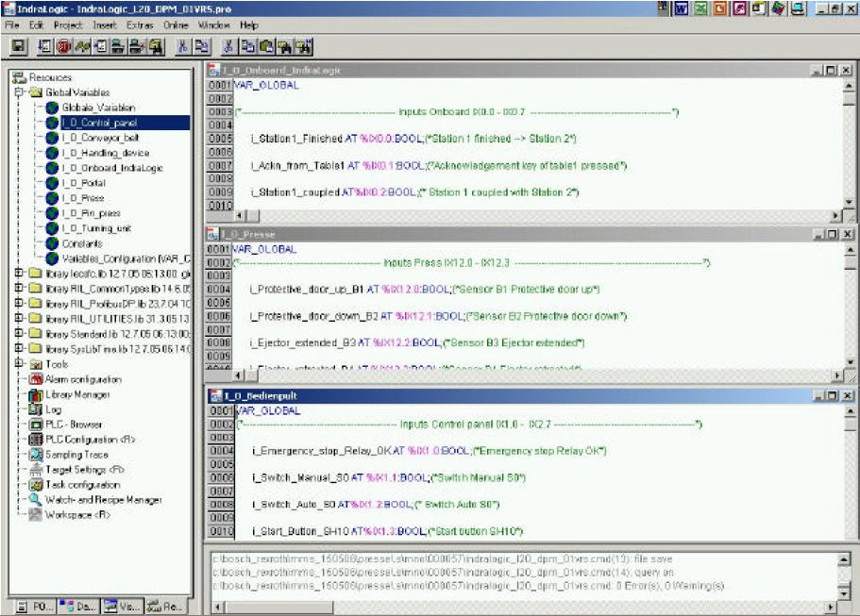The width and height of the screenshot is (860, 616).
Task: Click right scroll arrow in I_O_Presse window
Action: coord(837,375)
